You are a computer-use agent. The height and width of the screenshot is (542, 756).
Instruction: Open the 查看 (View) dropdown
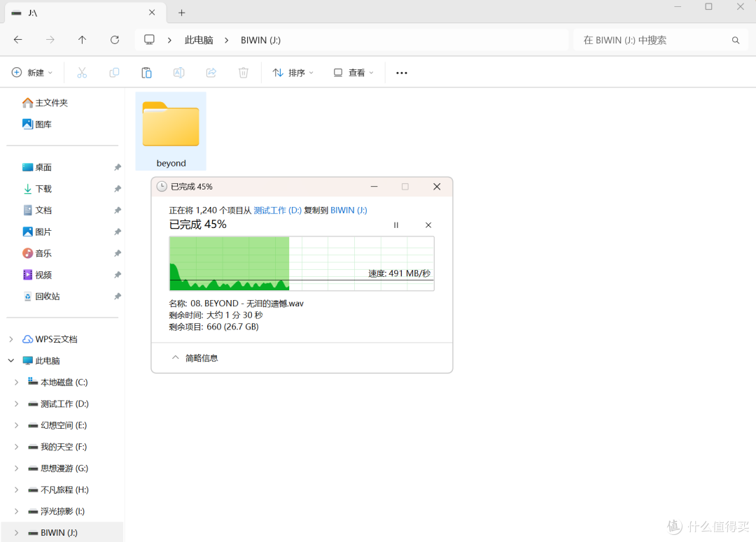(353, 73)
